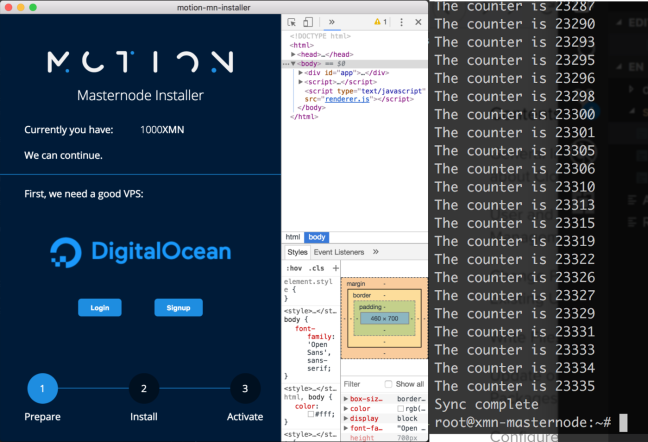Screen dimensions: 648x442
Task: Toggle the .cls class editor
Action: click(317, 268)
